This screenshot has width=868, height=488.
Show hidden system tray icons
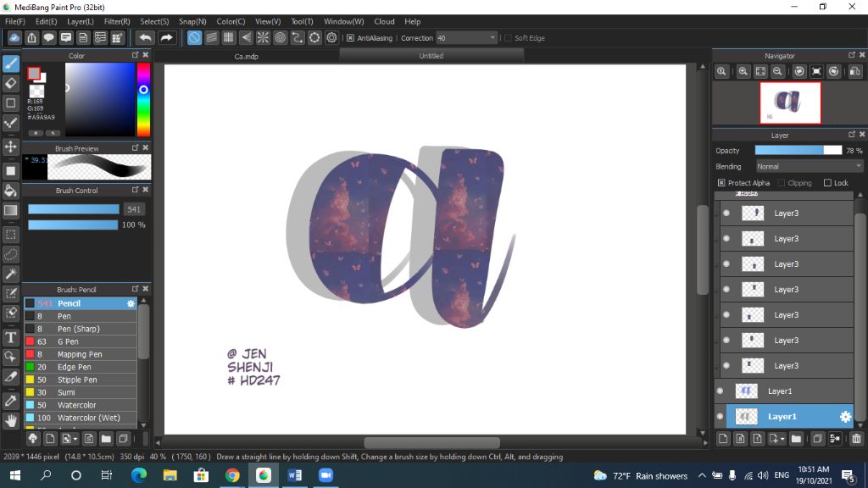coord(701,475)
